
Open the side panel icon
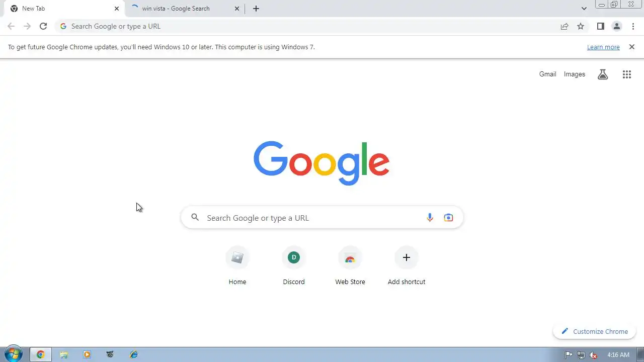[x=600, y=26]
